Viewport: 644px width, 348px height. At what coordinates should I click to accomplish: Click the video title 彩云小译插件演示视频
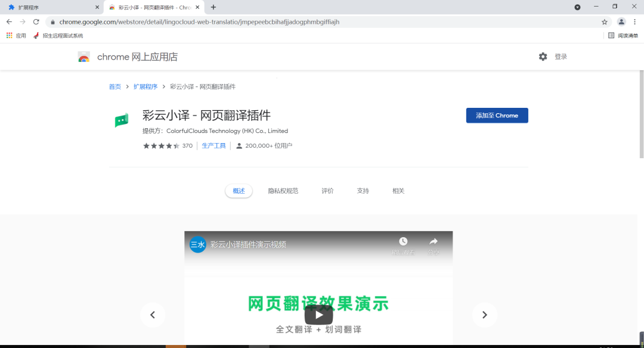coord(248,244)
